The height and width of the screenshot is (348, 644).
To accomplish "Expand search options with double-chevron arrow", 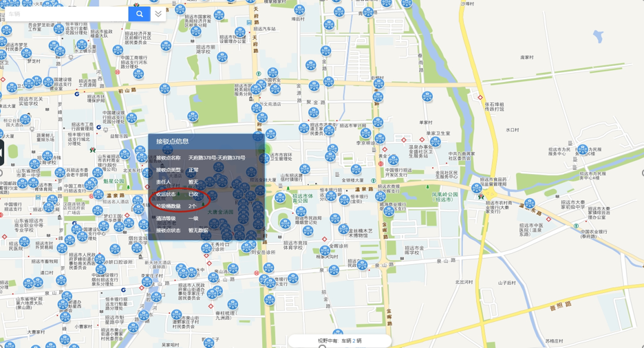I will [x=158, y=14].
